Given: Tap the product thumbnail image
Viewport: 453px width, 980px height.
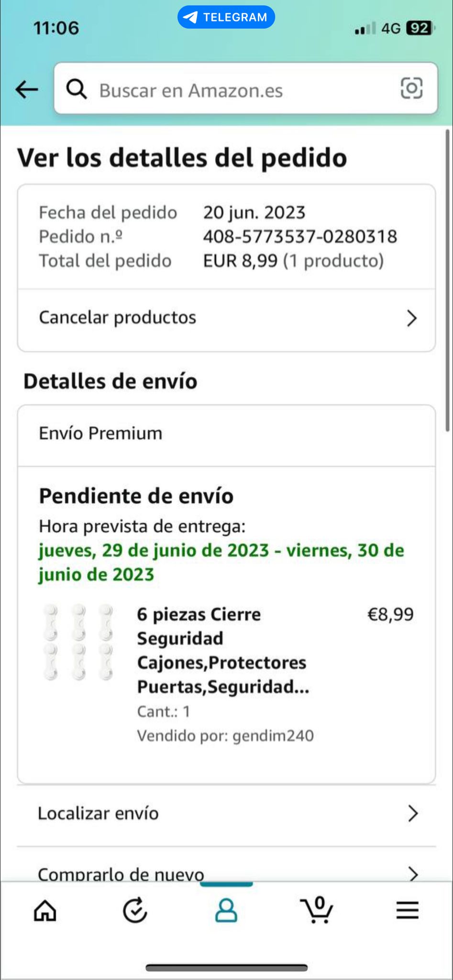Looking at the screenshot, I should coord(79,642).
